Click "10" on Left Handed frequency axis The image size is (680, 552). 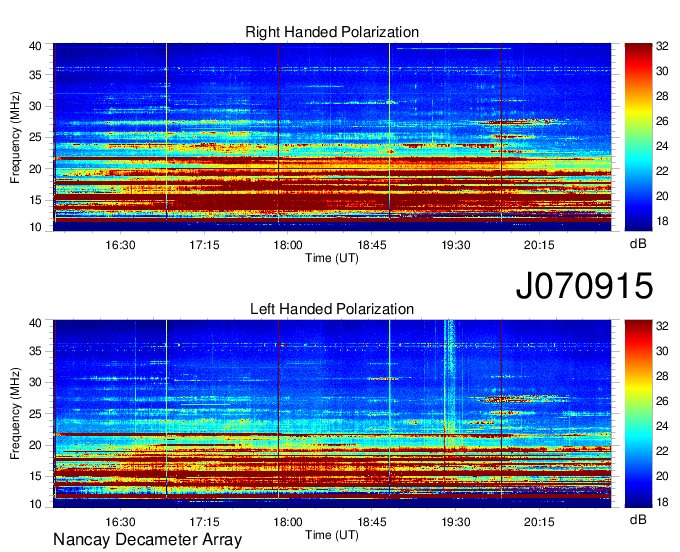36,504
